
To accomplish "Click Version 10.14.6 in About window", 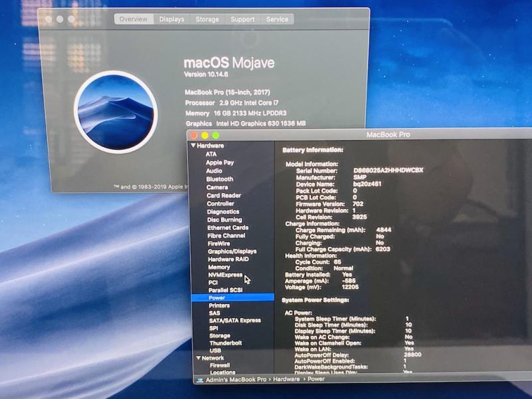I will click(206, 74).
